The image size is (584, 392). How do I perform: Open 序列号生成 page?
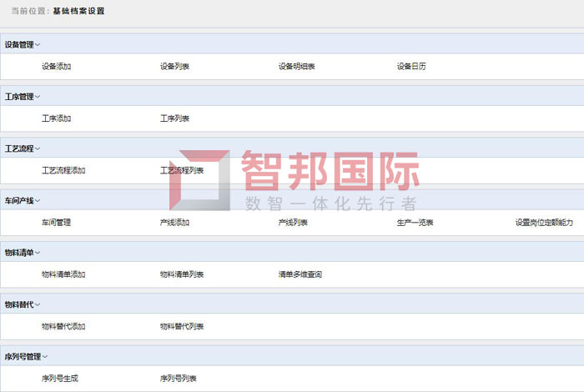click(60, 379)
